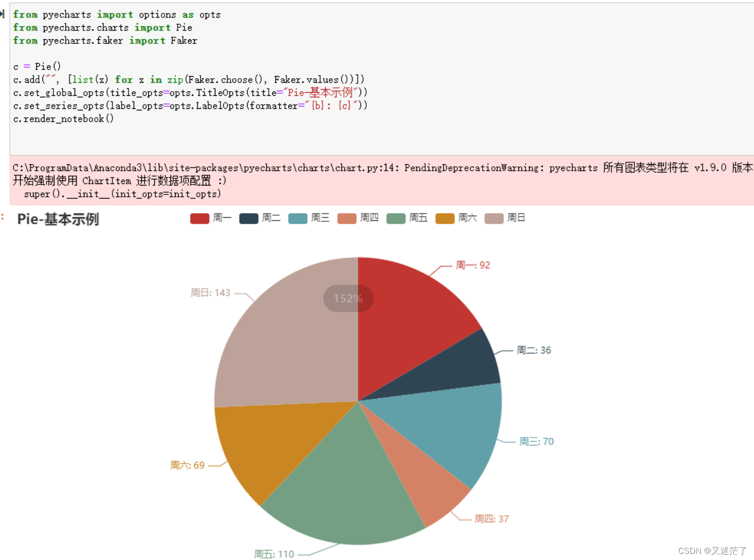The image size is (754, 560).
Task: Click the 152% label in pie center
Action: click(x=347, y=298)
